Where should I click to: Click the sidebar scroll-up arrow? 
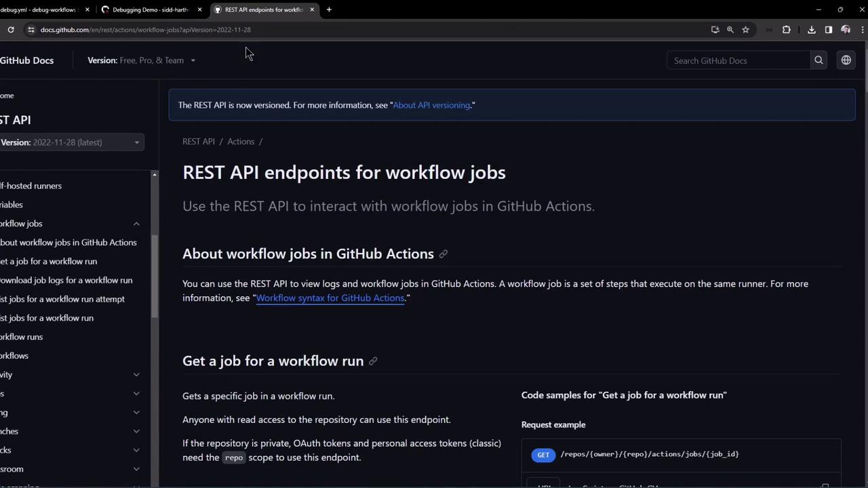click(155, 175)
